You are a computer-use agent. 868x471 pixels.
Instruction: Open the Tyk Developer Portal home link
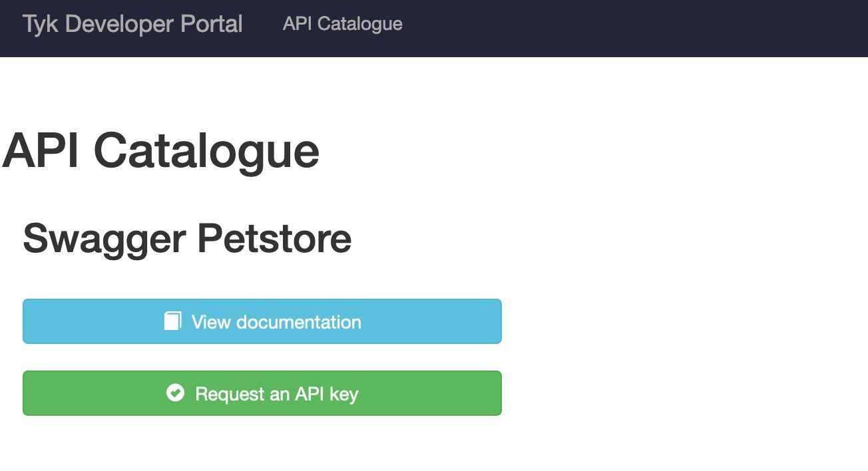coord(132,24)
